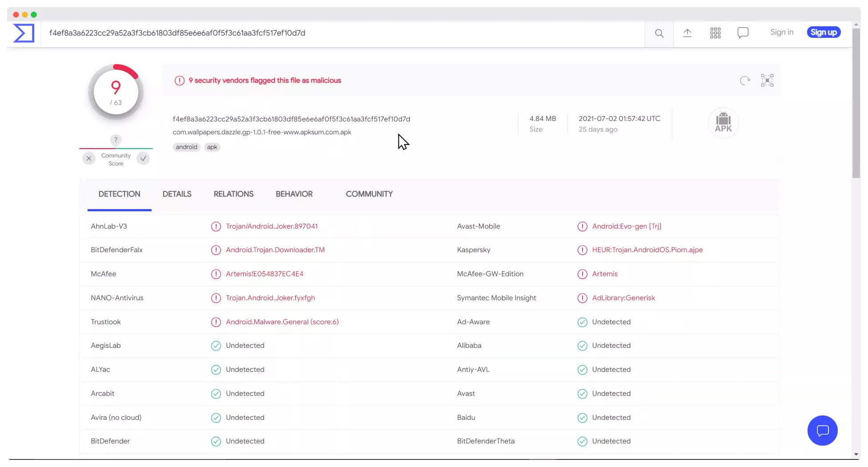Open the apps grid icon
Viewport: 868px width, 467px height.
click(x=715, y=33)
